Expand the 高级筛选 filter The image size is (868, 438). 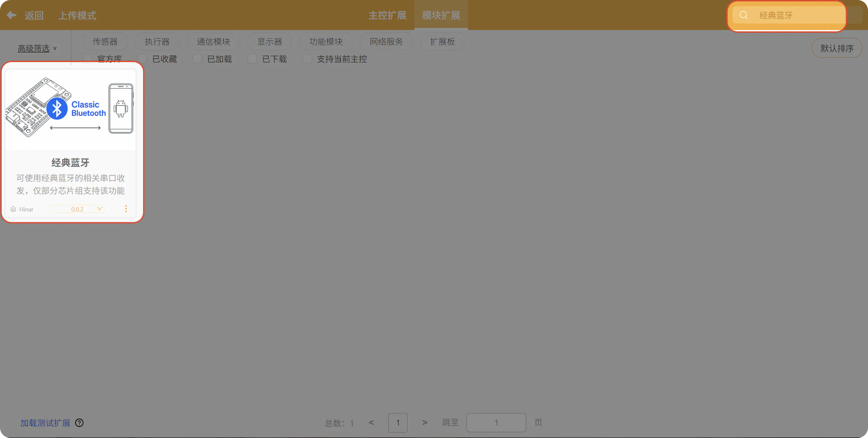(x=37, y=48)
